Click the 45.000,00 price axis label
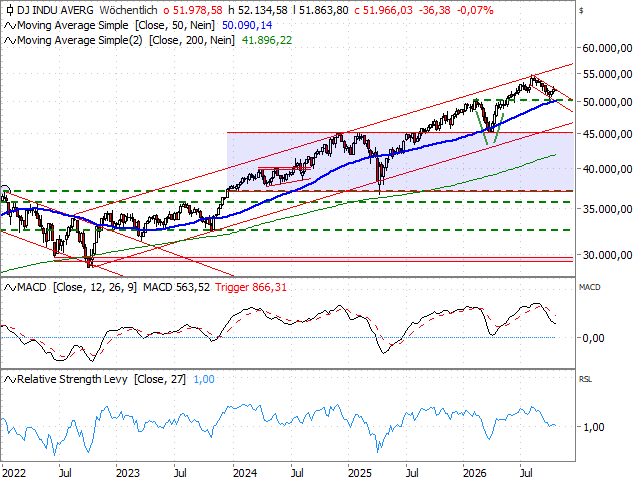This screenshot has height=480, width=640. tap(607, 134)
